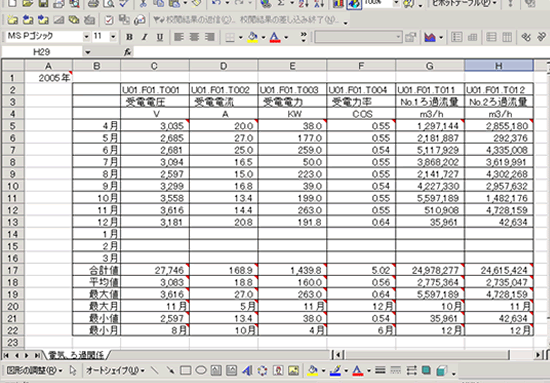Toggle bold formatting button
The image size is (550, 383).
pos(129,37)
